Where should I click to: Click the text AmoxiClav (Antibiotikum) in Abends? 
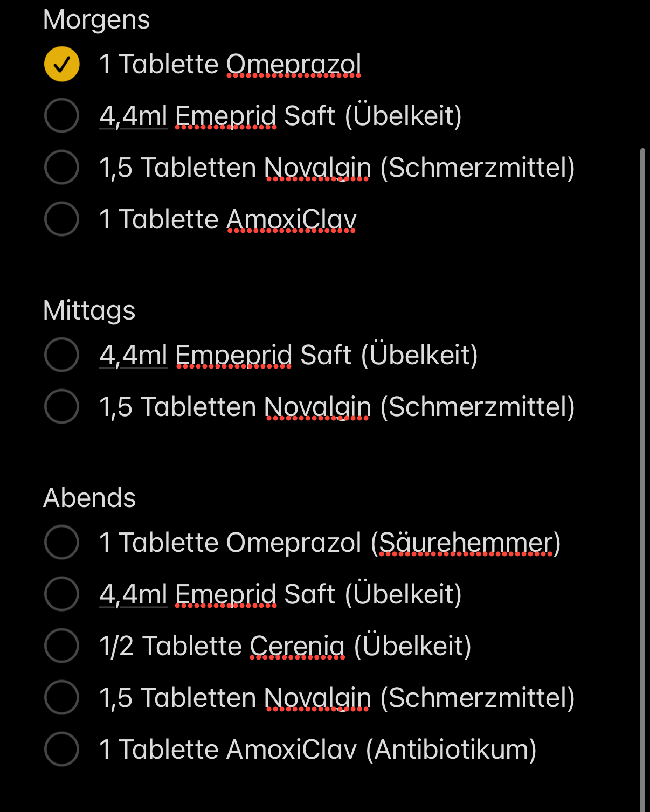pos(382,749)
